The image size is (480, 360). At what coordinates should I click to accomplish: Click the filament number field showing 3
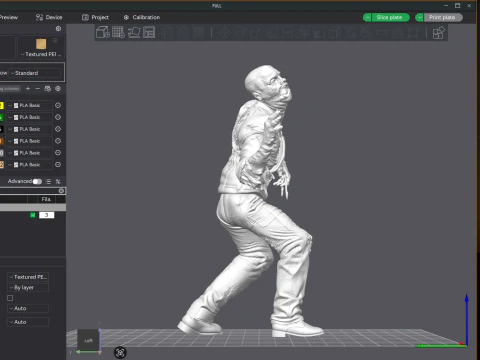(46, 215)
